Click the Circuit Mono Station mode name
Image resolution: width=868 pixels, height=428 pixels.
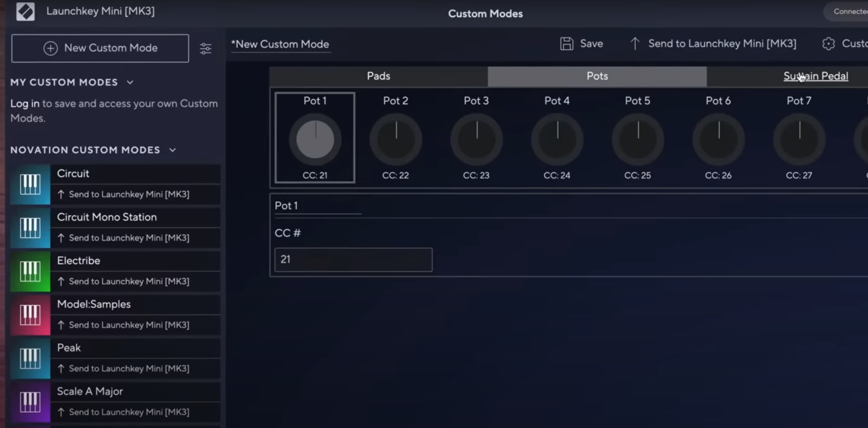(x=107, y=217)
